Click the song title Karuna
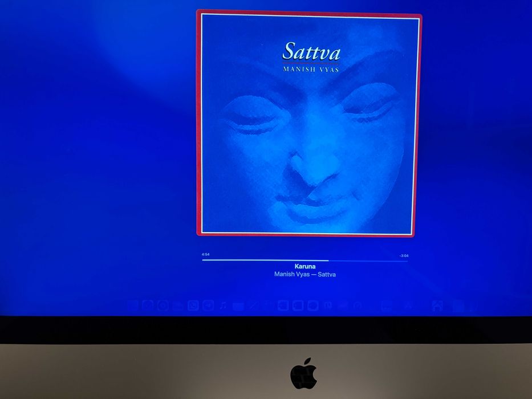Viewport: 532px width, 399px height. (x=305, y=266)
